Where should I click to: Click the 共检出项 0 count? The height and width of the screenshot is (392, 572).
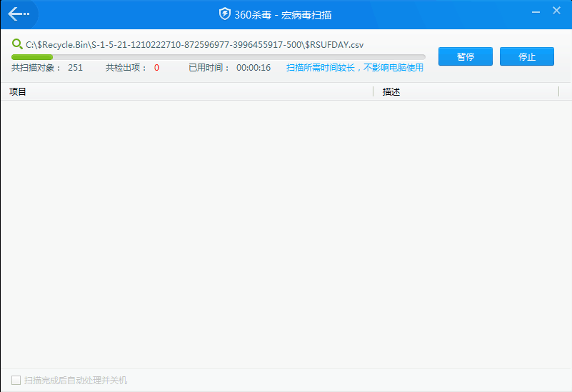[132, 67]
